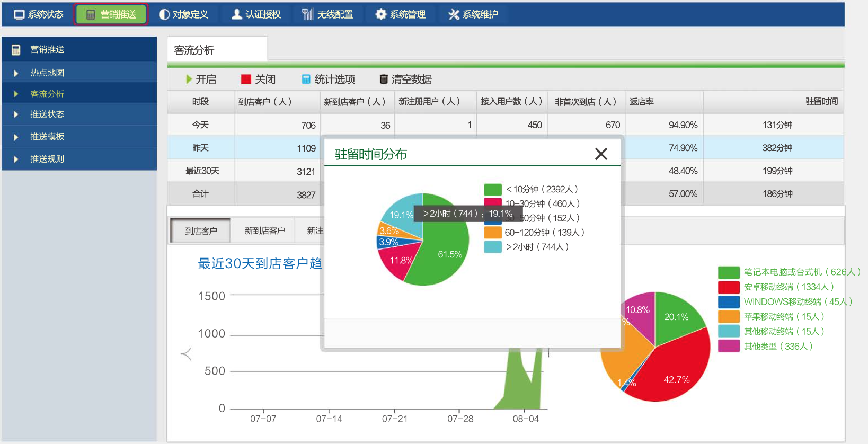
Task: Open the 客流分析 sidebar item
Action: [79, 94]
